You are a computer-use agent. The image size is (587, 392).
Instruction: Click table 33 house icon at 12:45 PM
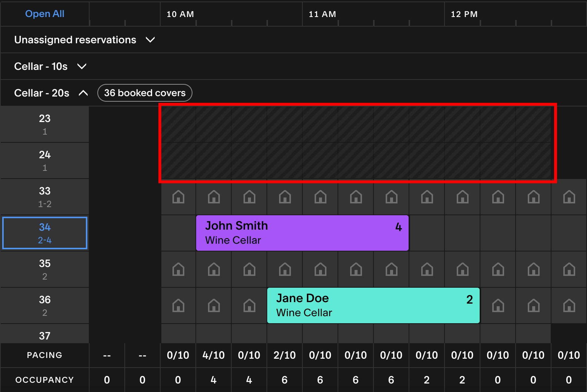click(x=569, y=197)
